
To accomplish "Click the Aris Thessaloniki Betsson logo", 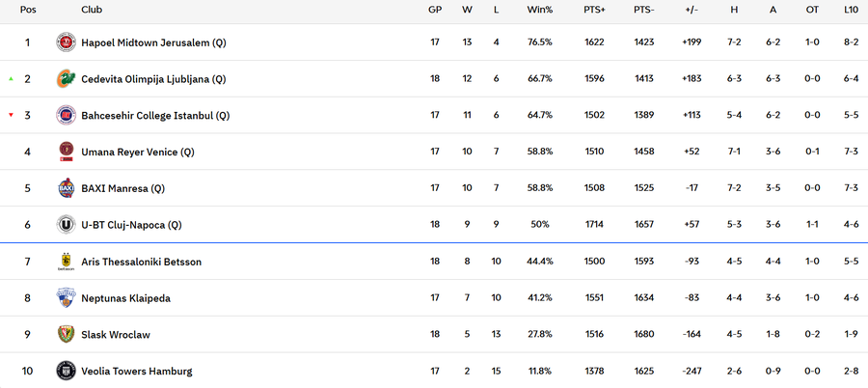I will [x=67, y=262].
